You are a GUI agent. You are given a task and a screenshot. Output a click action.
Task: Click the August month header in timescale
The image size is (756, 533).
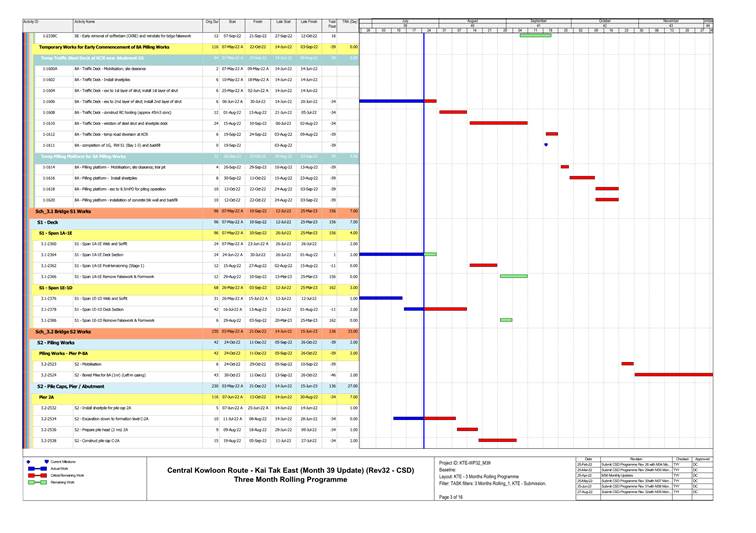click(x=473, y=19)
